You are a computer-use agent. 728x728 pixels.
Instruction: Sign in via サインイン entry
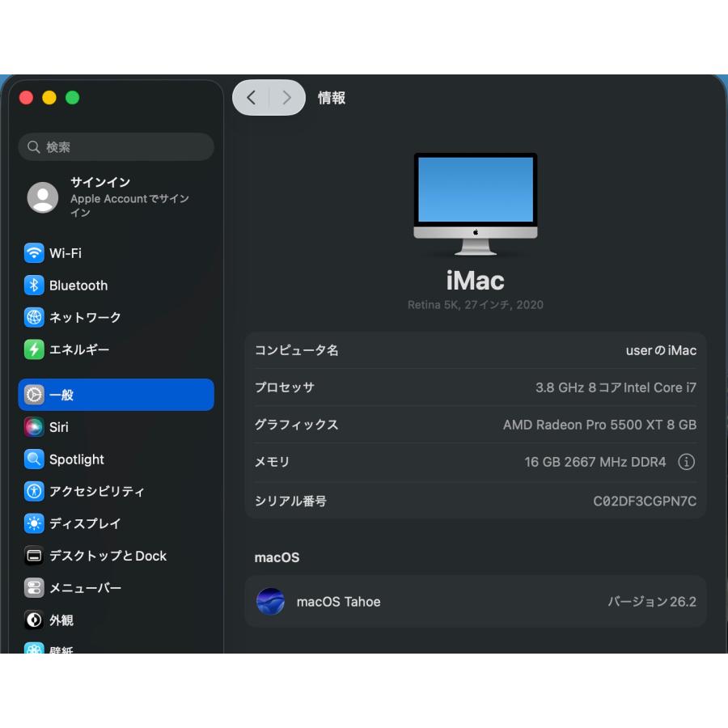coord(116,197)
